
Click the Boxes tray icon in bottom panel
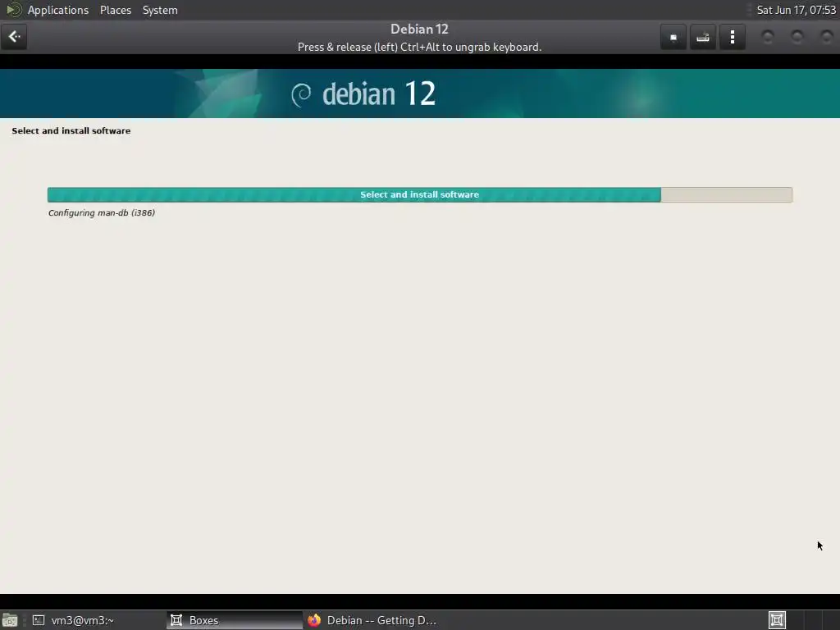click(777, 620)
